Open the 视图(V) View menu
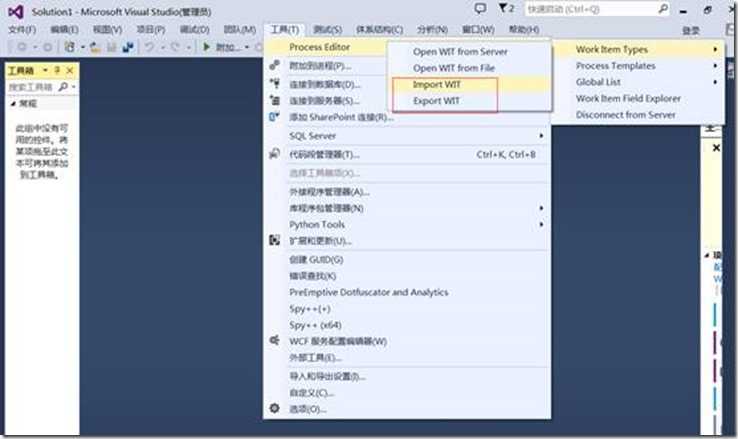 tap(107, 29)
